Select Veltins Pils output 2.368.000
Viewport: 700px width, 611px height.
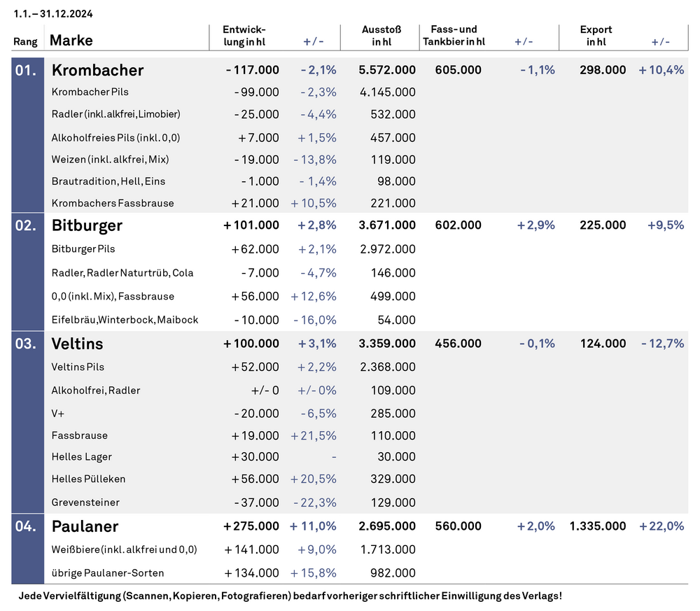coord(388,367)
